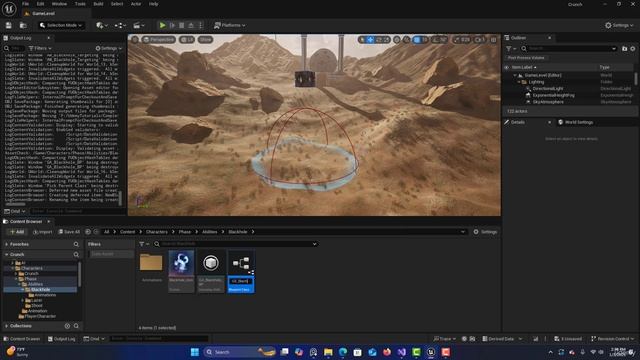Open the Outliner filter funnel dropdown
This screenshot has width=640, height=360.
tap(511, 49)
